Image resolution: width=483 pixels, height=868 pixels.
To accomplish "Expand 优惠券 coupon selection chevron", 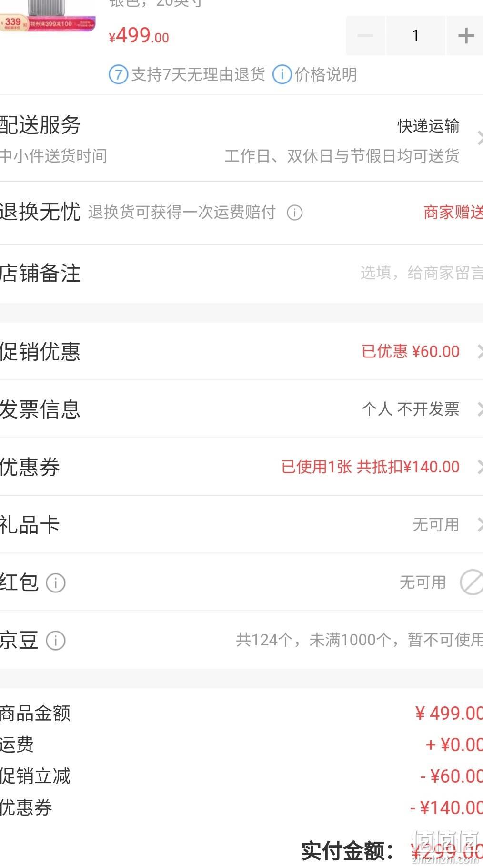I will [x=480, y=467].
